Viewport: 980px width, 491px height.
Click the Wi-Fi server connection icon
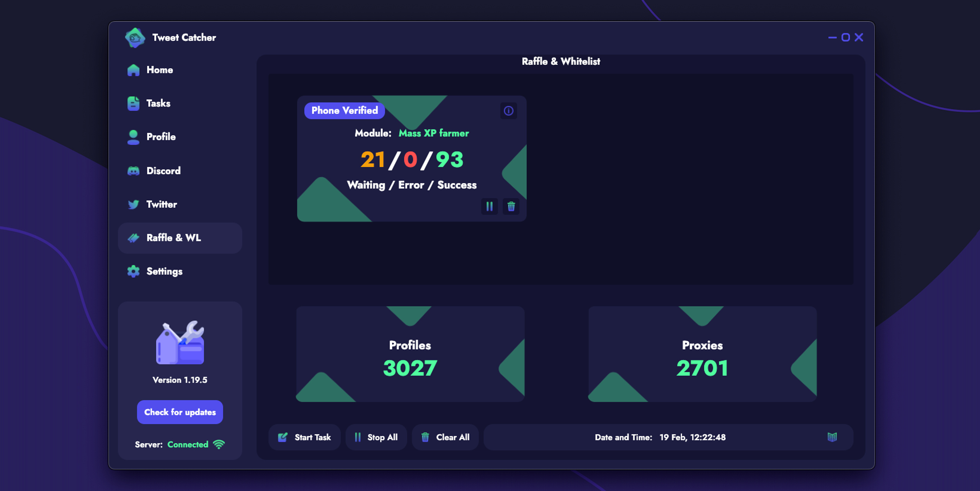click(x=219, y=444)
